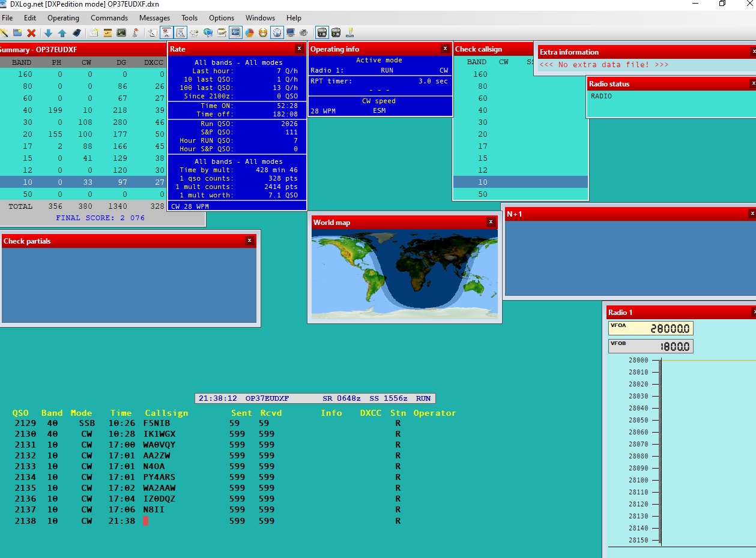Click the green terminal screen toolbar icon
Viewport: 756px width, 558px height.
(x=122, y=32)
